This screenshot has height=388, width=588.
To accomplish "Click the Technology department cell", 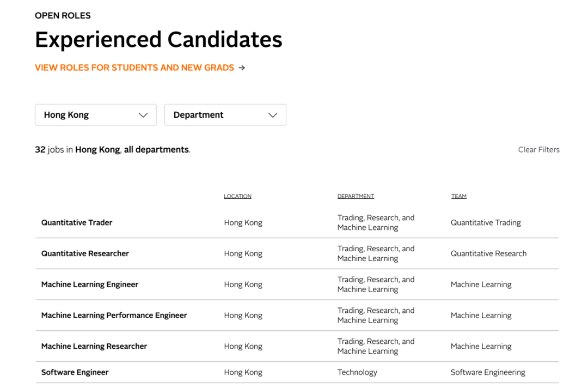I will point(357,372).
